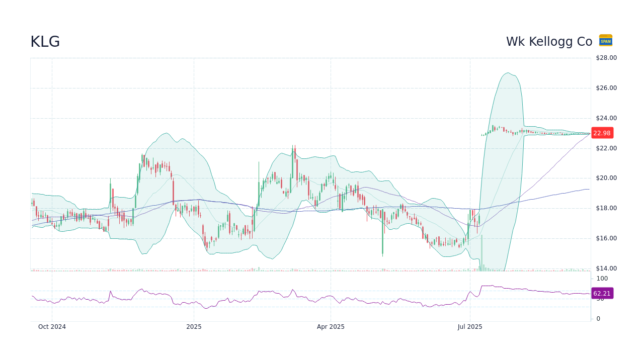Expand the Jul 2025 axis label

click(470, 326)
